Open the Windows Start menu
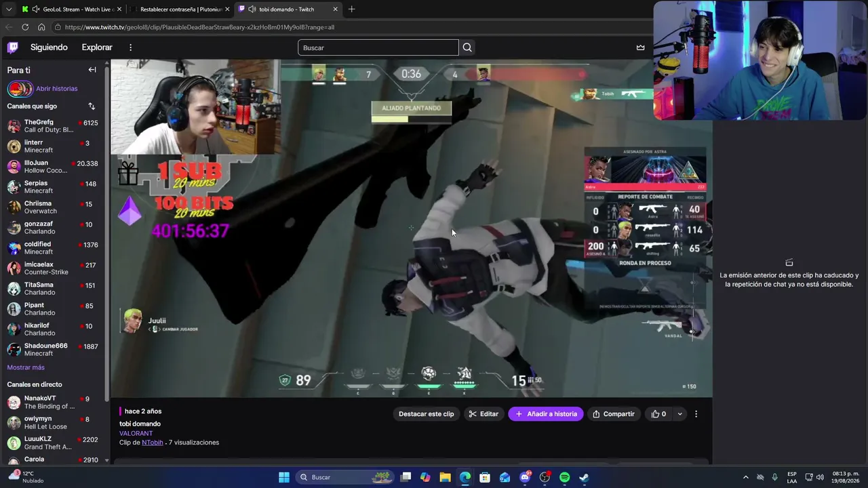 tap(284, 477)
